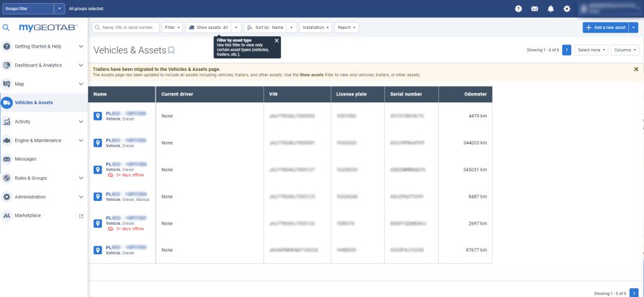Click map pin icon of first vehicle
644x297 pixels.
click(x=97, y=116)
